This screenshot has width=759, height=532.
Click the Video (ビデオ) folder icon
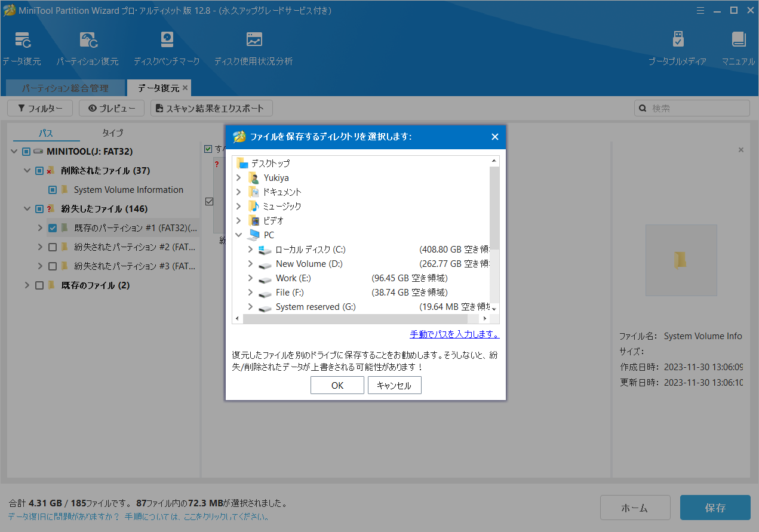tap(253, 221)
